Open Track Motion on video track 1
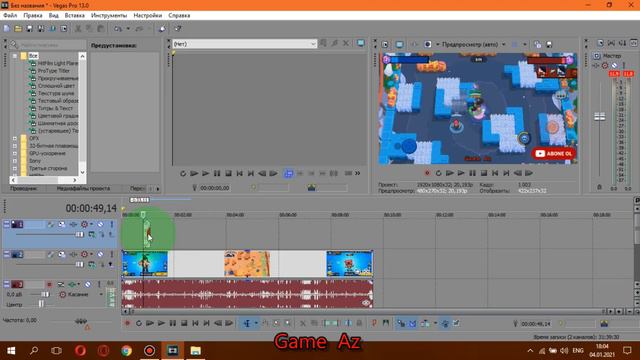Viewport: 640px width, 360px height. tap(62, 224)
